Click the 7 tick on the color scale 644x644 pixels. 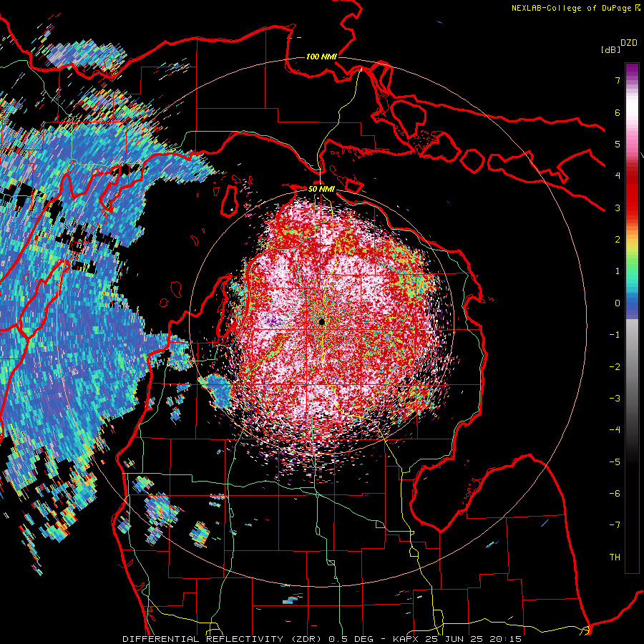pyautogui.click(x=618, y=80)
